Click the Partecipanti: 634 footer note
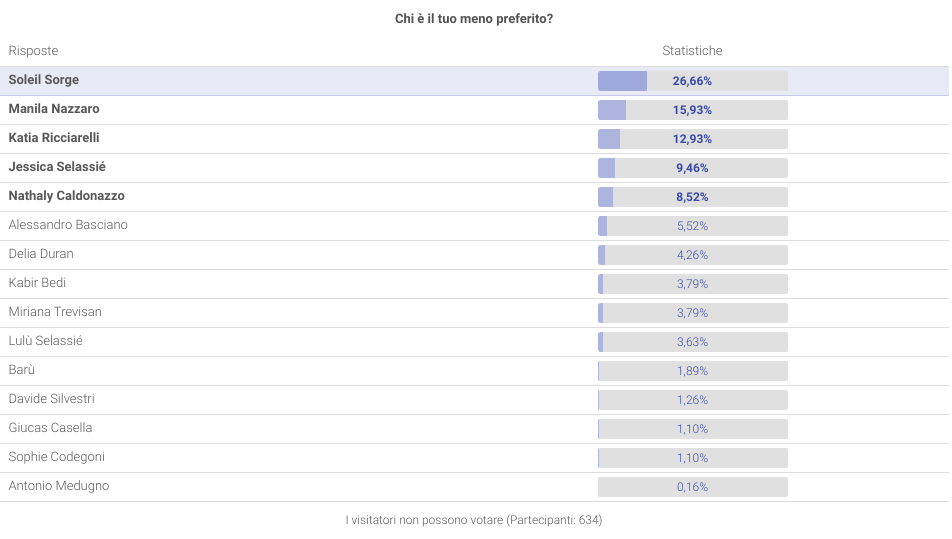The height and width of the screenshot is (539, 952). tap(474, 520)
